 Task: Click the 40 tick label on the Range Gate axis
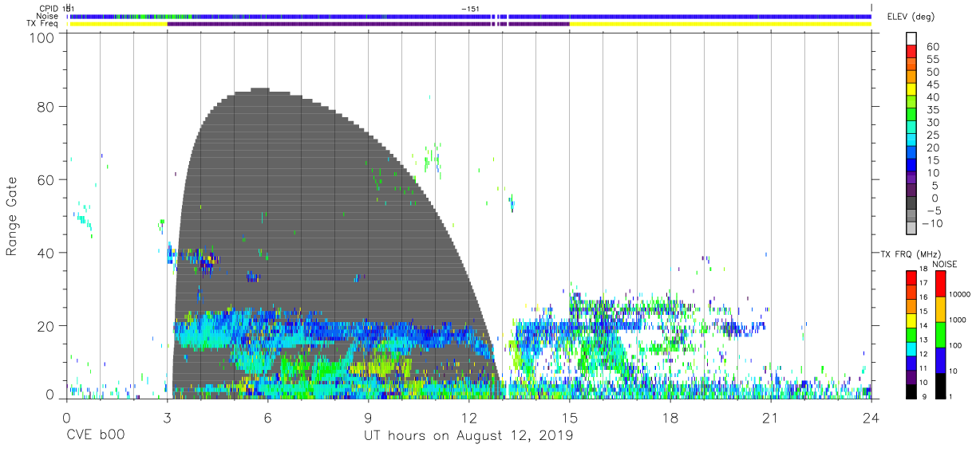pyautogui.click(x=44, y=253)
